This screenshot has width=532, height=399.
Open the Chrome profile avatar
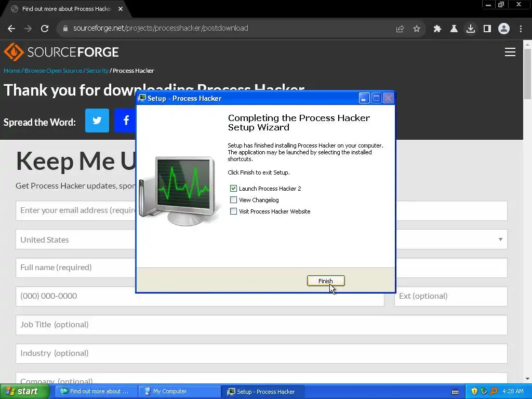point(504,29)
